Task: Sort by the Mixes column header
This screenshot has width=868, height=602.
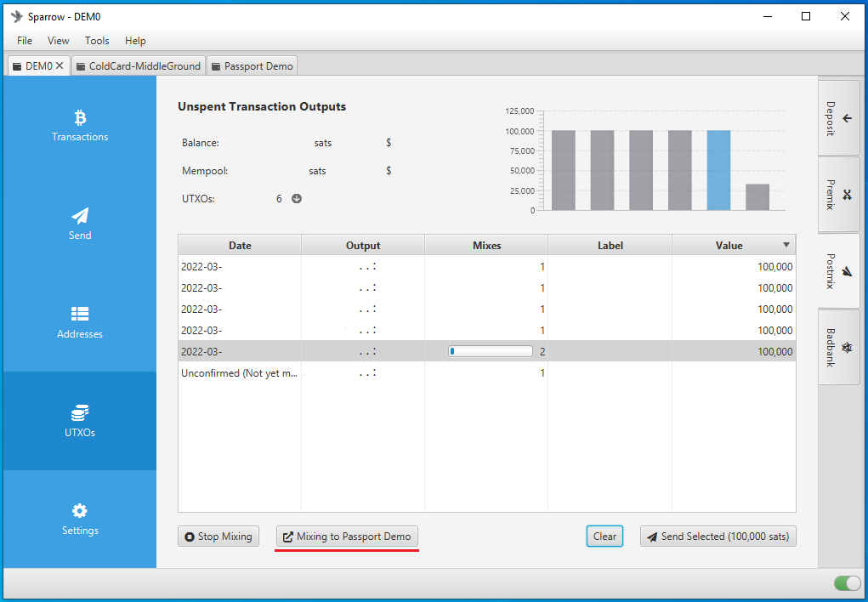Action: [486, 246]
